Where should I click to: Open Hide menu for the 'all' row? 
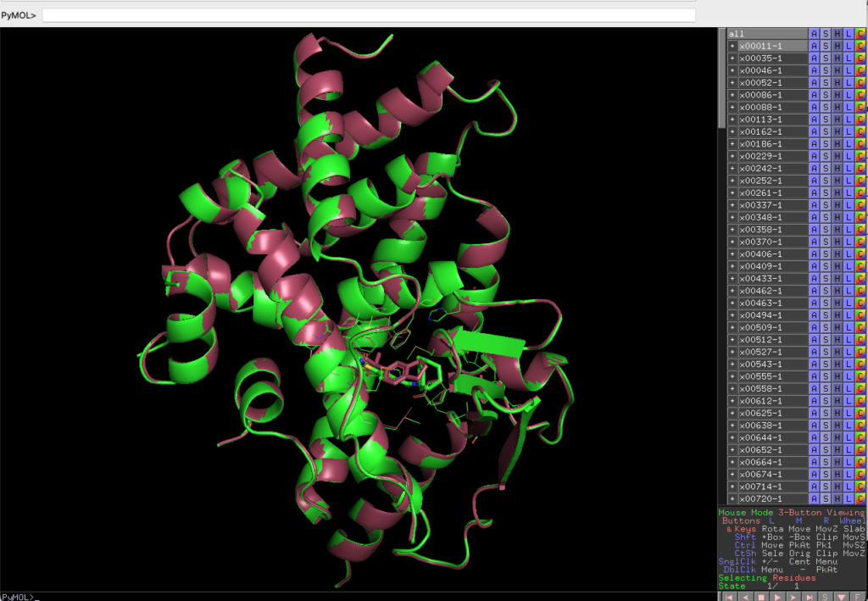click(x=837, y=34)
